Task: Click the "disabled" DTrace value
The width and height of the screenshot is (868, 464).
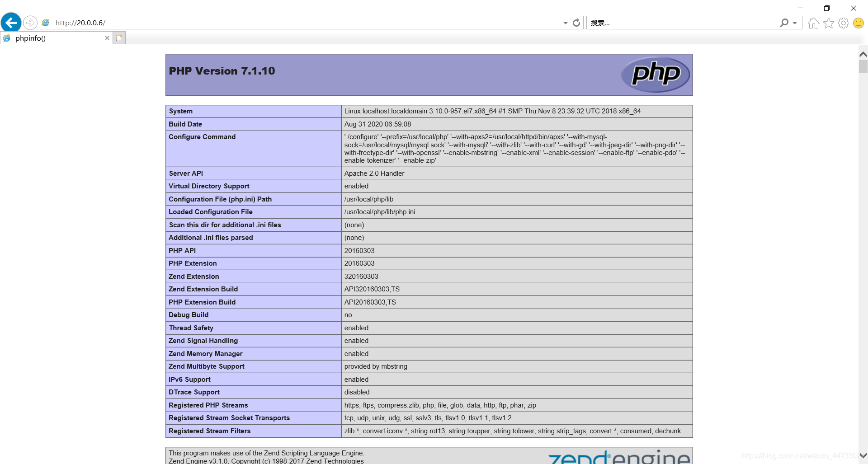Action: tap(357, 392)
